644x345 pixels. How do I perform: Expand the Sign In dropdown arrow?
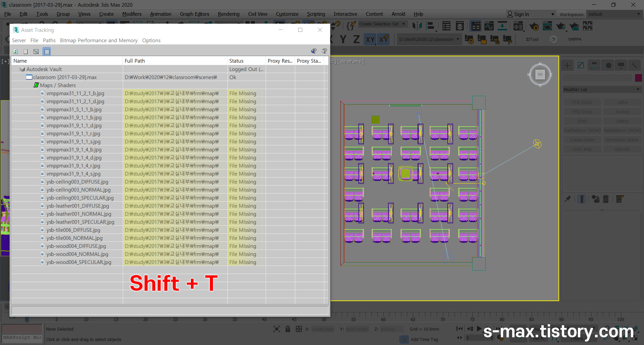point(553,14)
